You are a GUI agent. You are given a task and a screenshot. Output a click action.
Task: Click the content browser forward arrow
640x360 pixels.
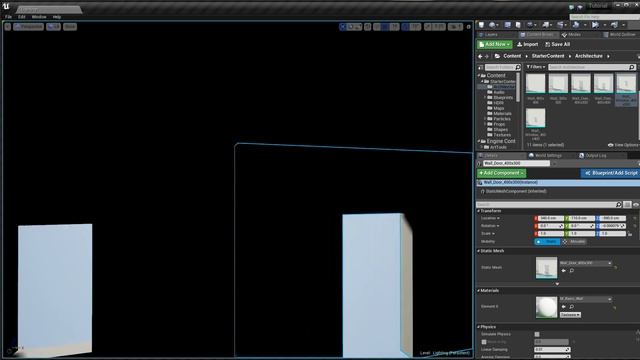click(x=487, y=56)
